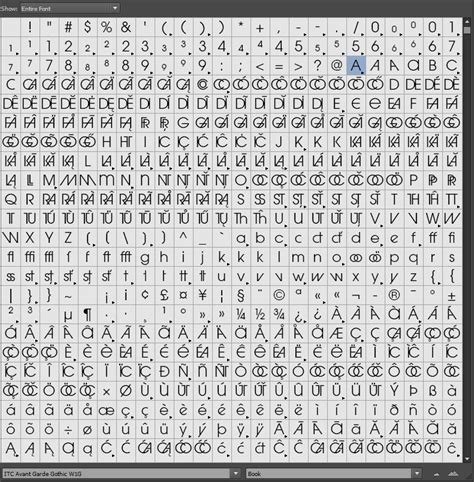Select the division sign ÷ glyph
Screen dimensions: 474x482
68,430
